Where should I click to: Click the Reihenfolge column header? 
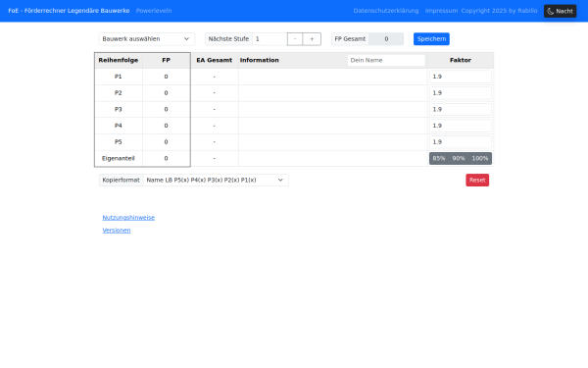click(x=119, y=60)
